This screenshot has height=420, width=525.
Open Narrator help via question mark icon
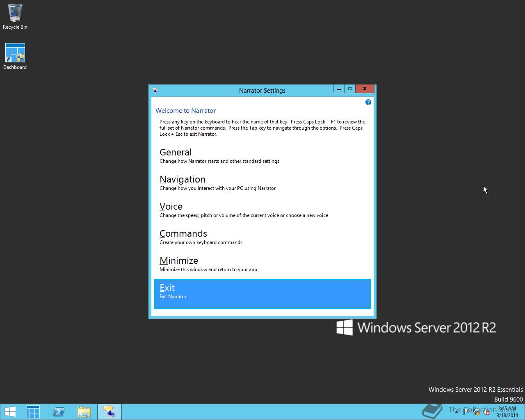click(x=368, y=102)
